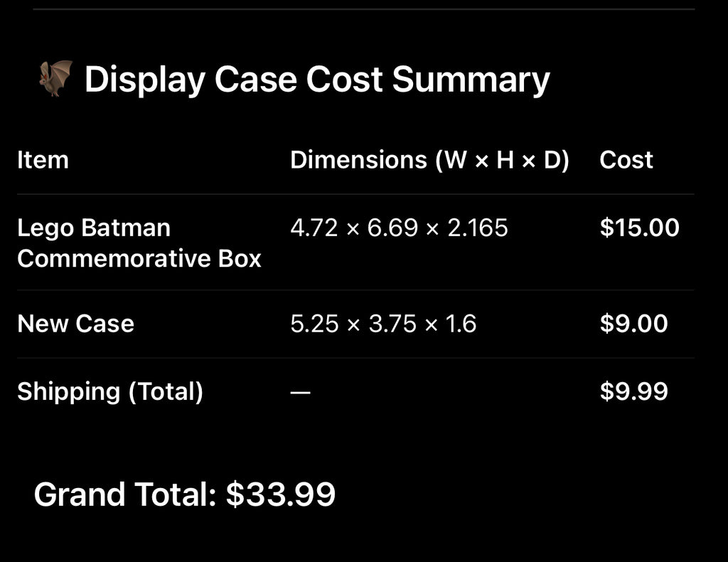Screen dimensions: 728x562
Task: Select the New Case row label
Action: click(75, 324)
